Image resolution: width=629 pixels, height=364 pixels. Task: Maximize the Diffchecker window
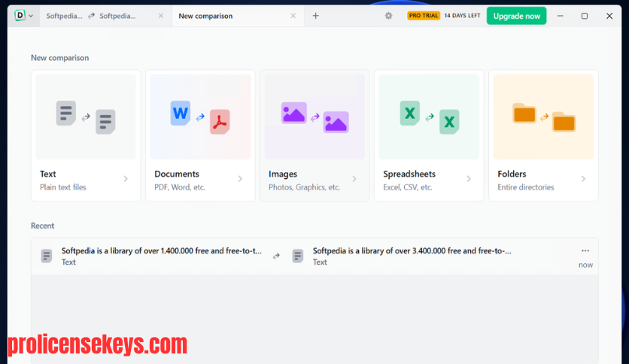click(x=585, y=16)
